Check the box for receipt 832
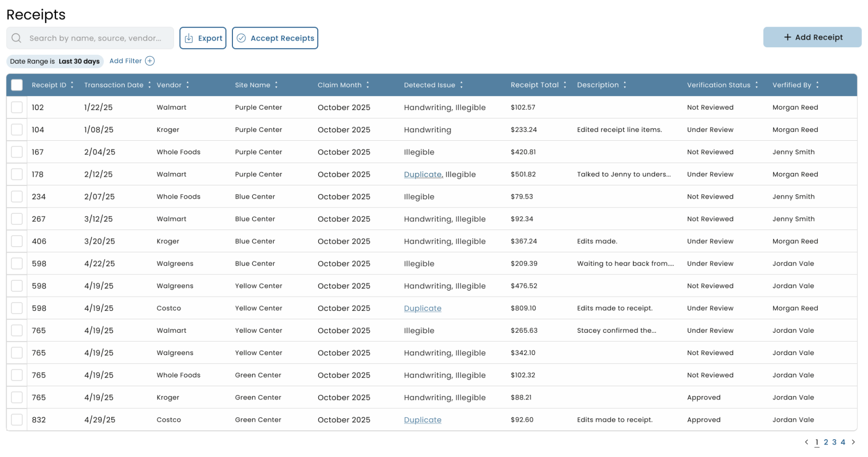Viewport: 868px width, 457px height. [x=17, y=420]
